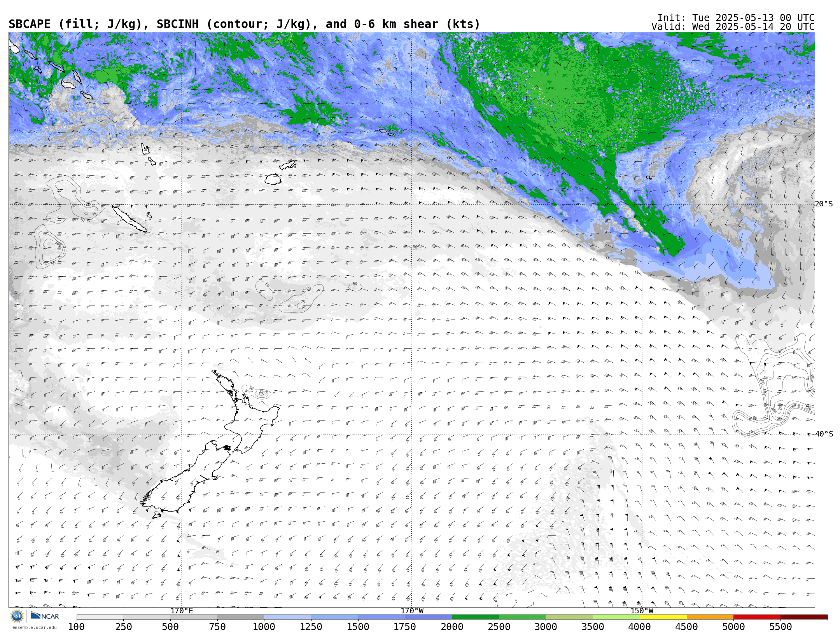Click the colorbar value 2000
The width and height of the screenshot is (840, 632).
click(452, 627)
